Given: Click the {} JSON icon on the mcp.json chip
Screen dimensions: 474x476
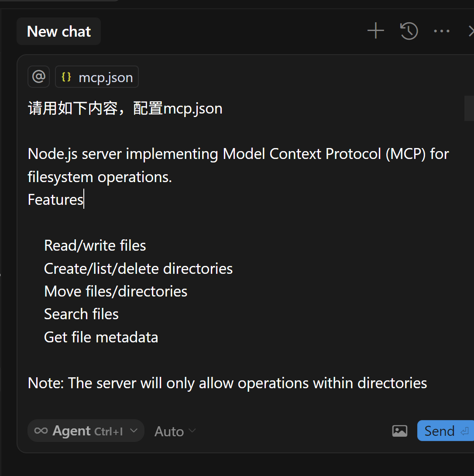Looking at the screenshot, I should point(66,76).
